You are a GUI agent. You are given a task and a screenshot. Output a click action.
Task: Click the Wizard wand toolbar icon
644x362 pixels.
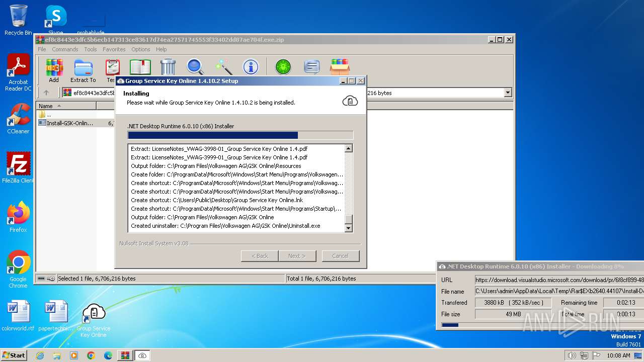(x=223, y=67)
